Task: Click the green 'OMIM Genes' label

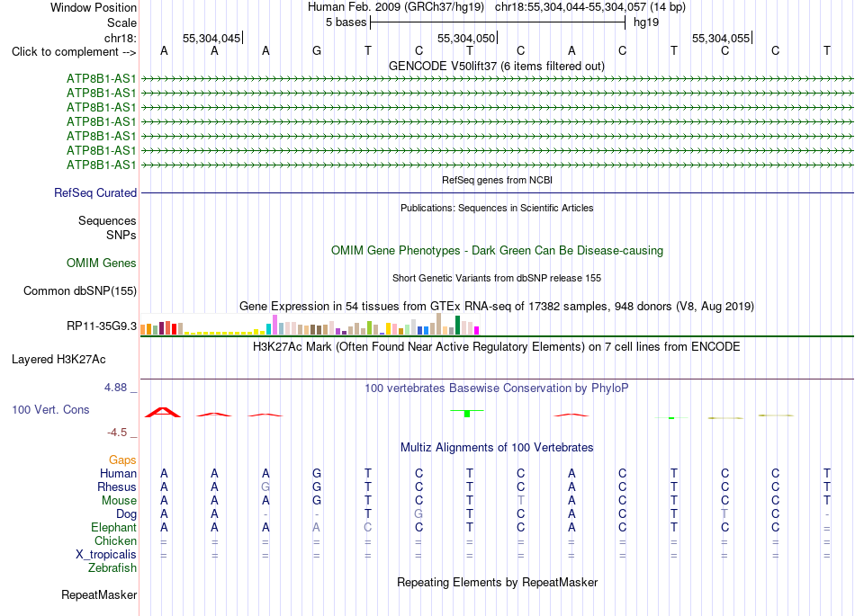Action: [x=101, y=263]
